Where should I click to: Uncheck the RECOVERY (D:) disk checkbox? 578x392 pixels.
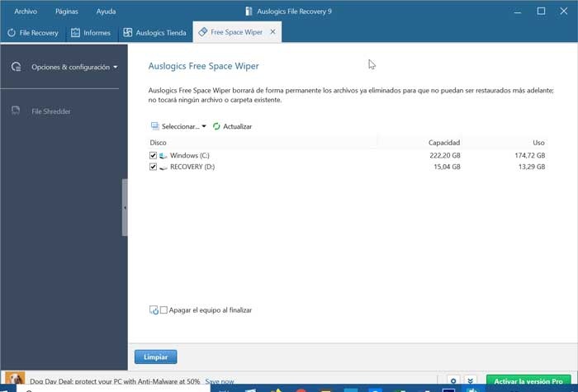[153, 167]
